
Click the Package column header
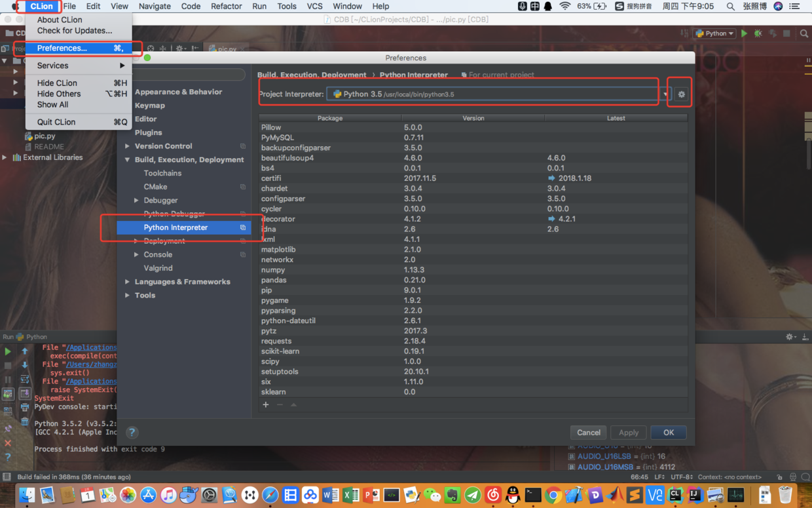[x=330, y=118]
